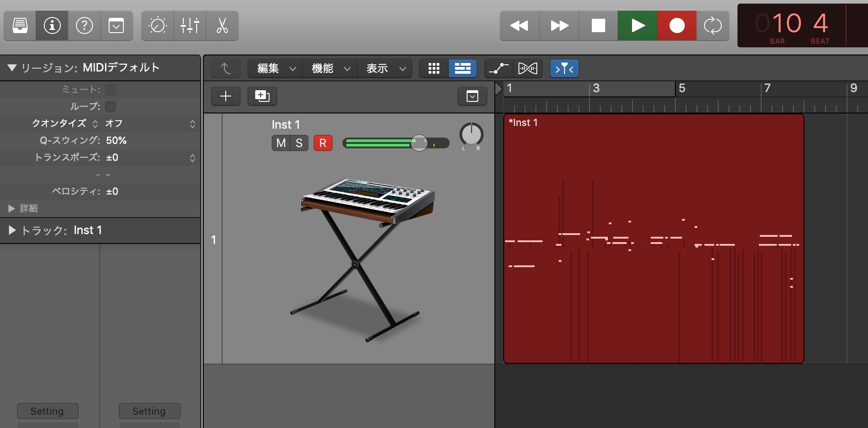Toggle the Inspector info button

52,25
